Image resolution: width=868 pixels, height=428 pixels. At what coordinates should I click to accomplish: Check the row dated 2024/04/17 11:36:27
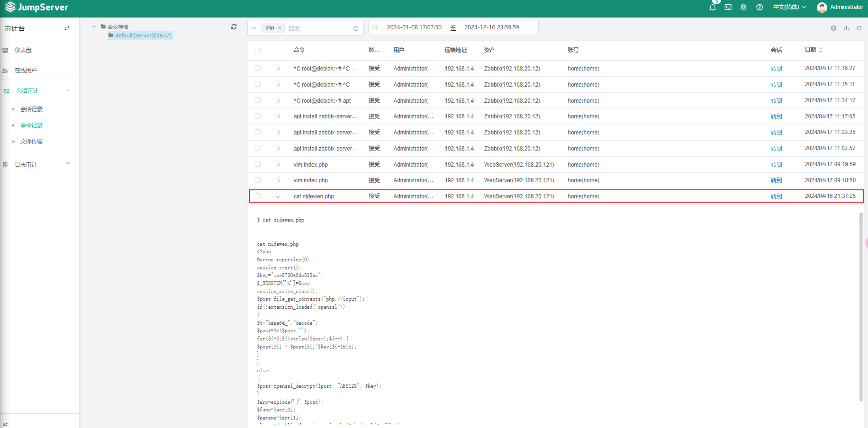coord(258,68)
